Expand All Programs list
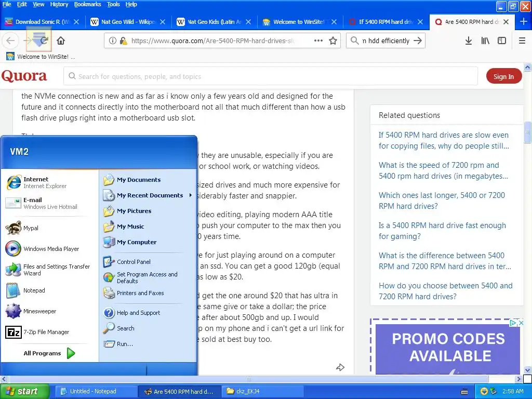This screenshot has width=532, height=399. (49, 353)
